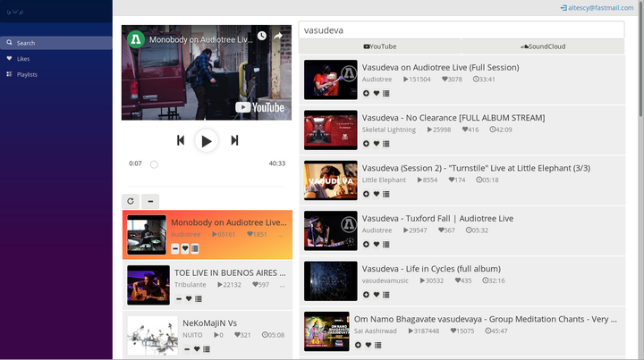Add Vasudeva Tuxford Fall to playlist
The height and width of the screenshot is (360, 644).
[x=386, y=245]
